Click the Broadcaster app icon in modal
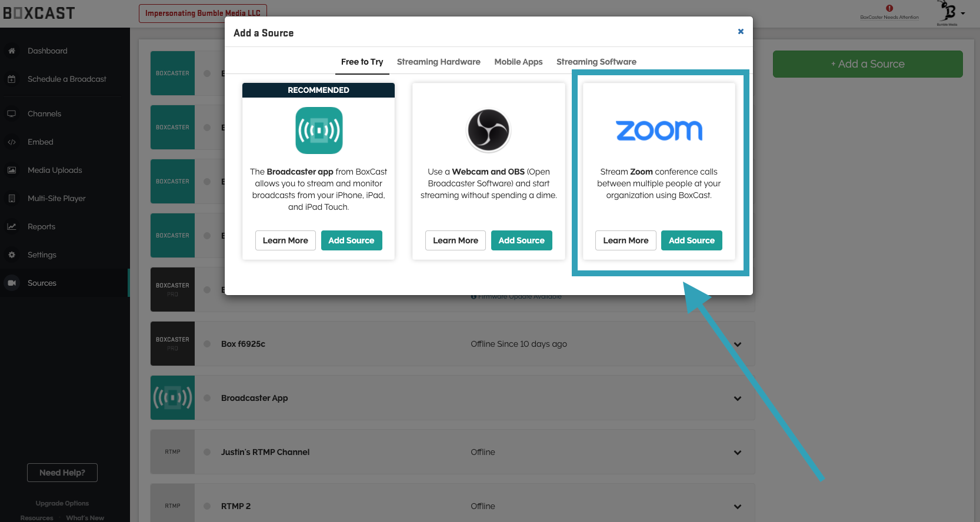This screenshot has height=522, width=980. (319, 130)
